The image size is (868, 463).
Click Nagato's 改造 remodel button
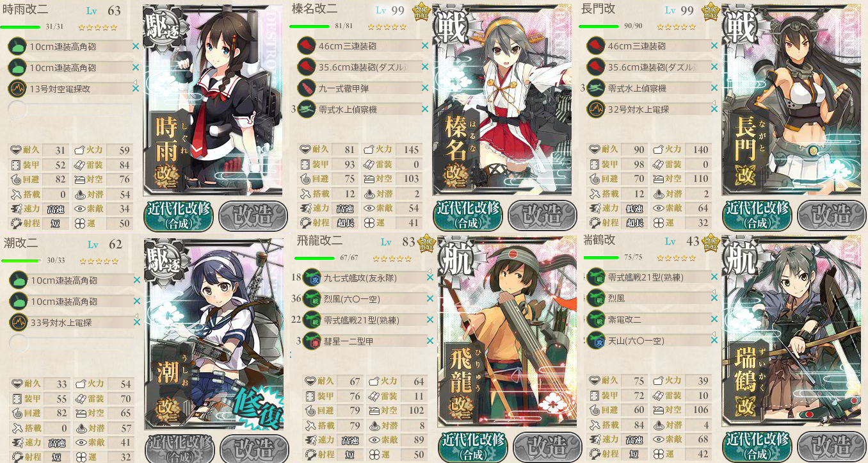(831, 215)
